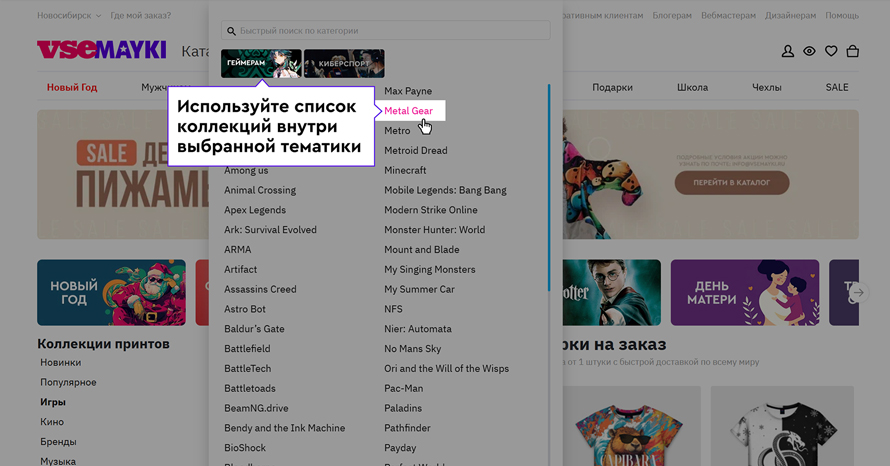Open the user account icon
Screen dimensions: 890x466
point(787,51)
